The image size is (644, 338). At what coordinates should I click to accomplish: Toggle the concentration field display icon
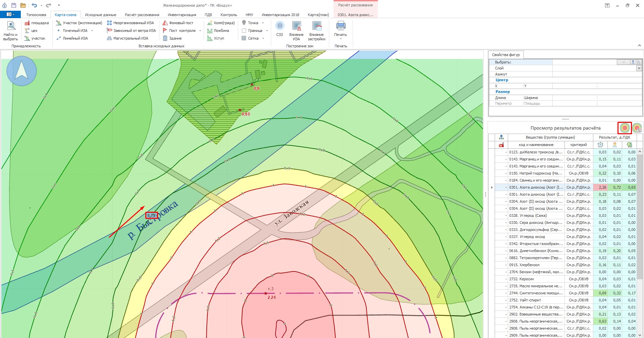pos(625,128)
